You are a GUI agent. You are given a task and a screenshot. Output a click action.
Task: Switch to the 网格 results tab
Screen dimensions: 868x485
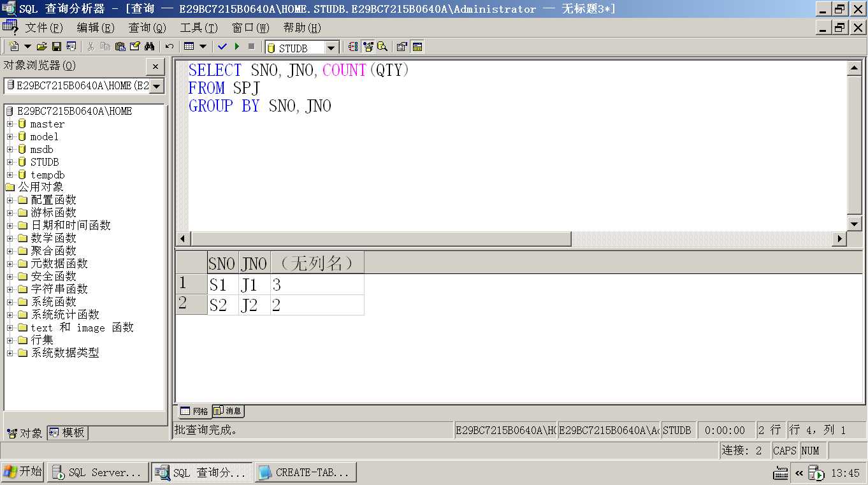(x=194, y=411)
